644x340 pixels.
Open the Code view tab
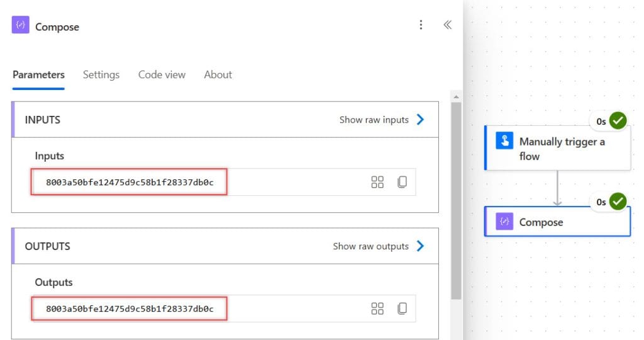pos(162,75)
